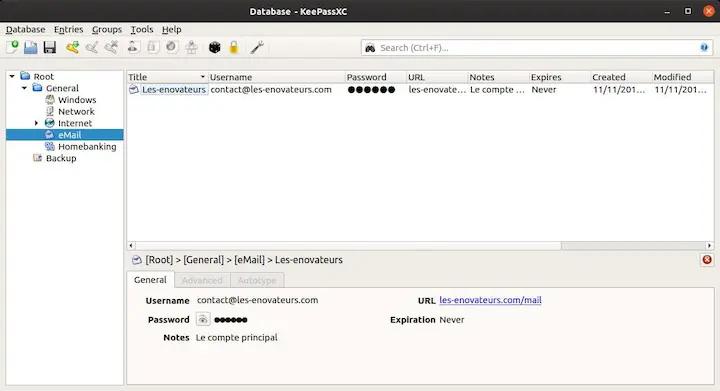Open the Groups menu
Viewport: 720px width, 391px height.
pos(107,29)
